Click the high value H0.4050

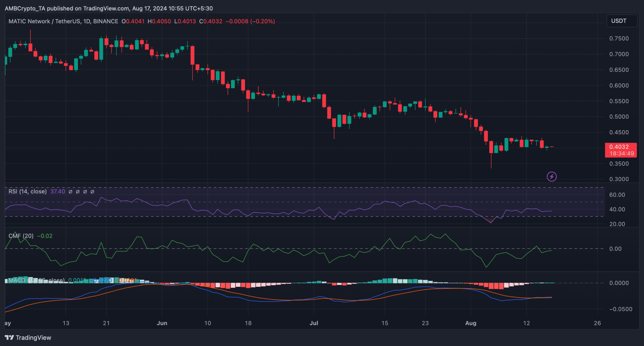point(159,21)
